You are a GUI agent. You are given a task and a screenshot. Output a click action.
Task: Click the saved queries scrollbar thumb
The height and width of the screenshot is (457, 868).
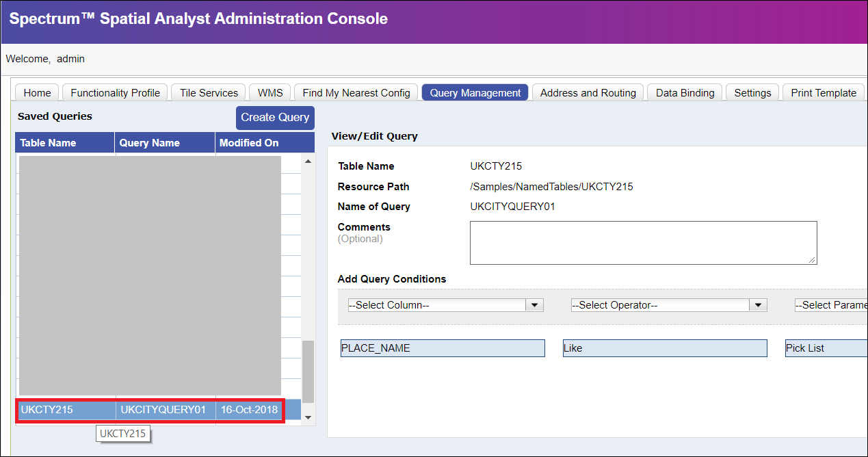tap(308, 371)
